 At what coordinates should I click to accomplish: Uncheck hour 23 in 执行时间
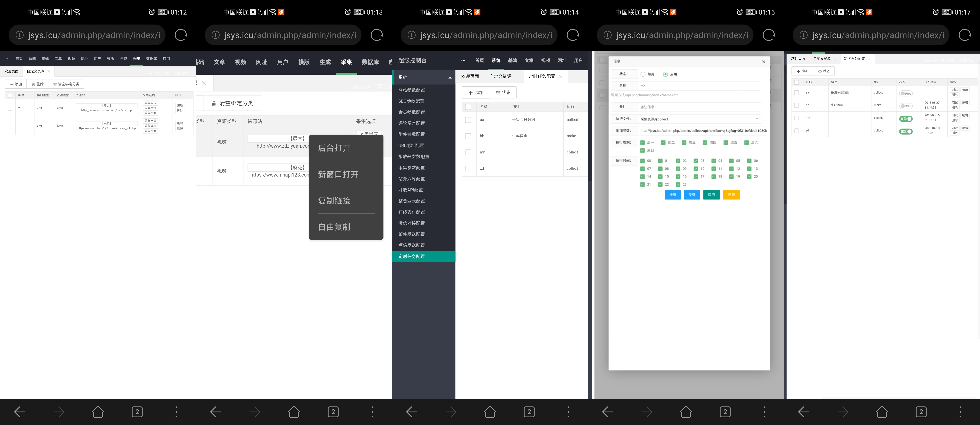[678, 184]
